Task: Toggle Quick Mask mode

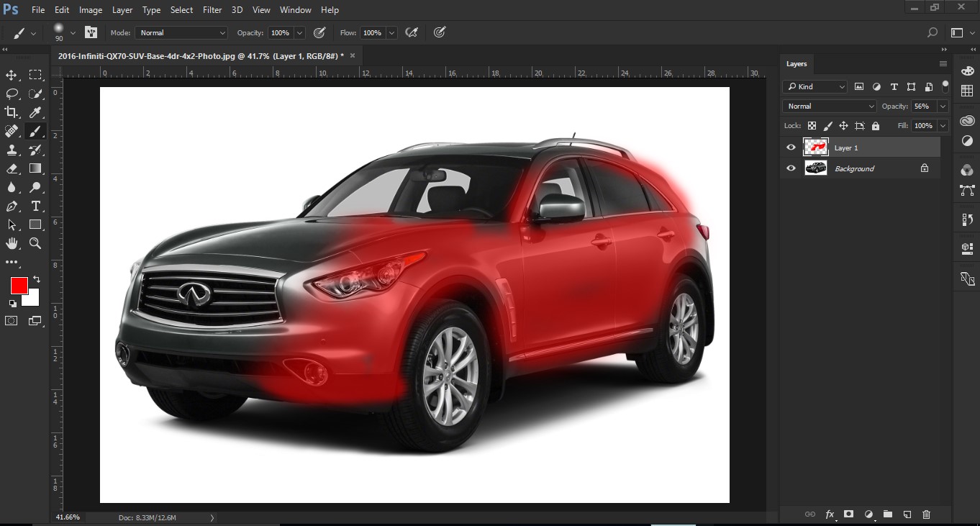Action: pos(12,321)
